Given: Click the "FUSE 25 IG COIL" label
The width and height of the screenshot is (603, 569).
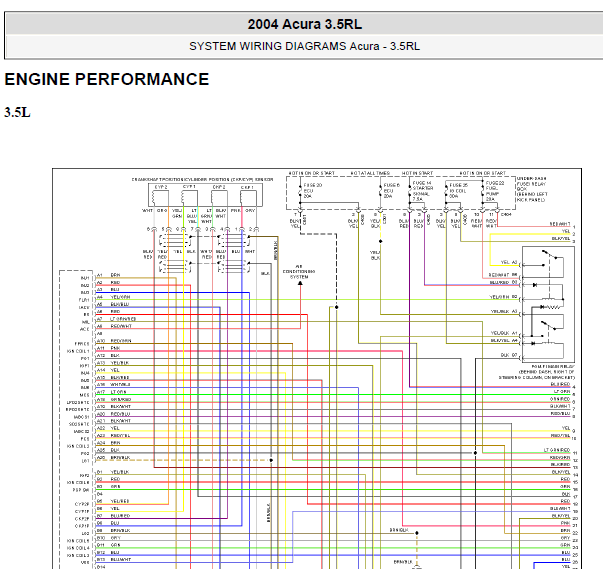Looking at the screenshot, I should [x=458, y=191].
